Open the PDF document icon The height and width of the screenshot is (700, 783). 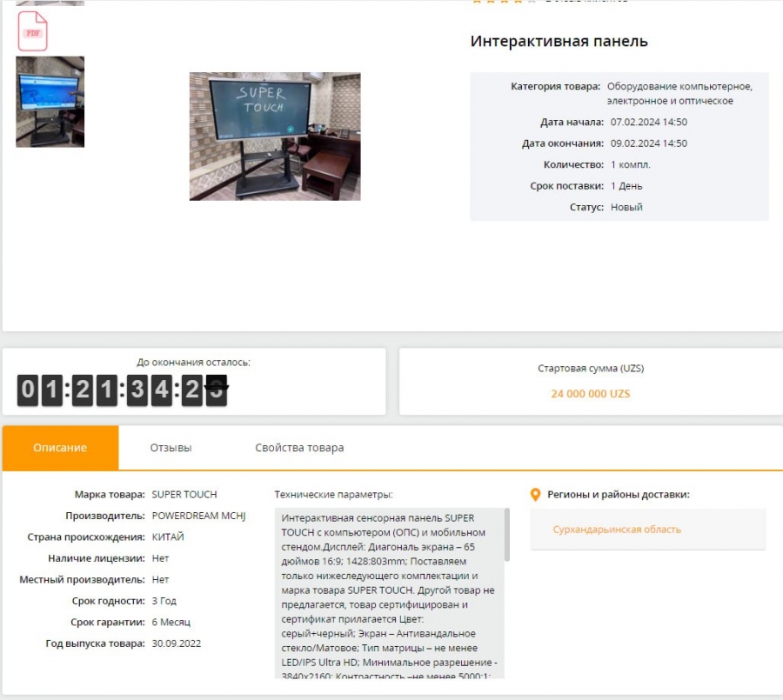point(33,31)
